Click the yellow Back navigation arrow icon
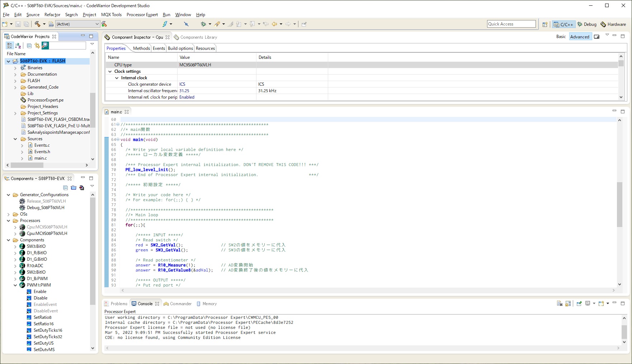 (274, 24)
